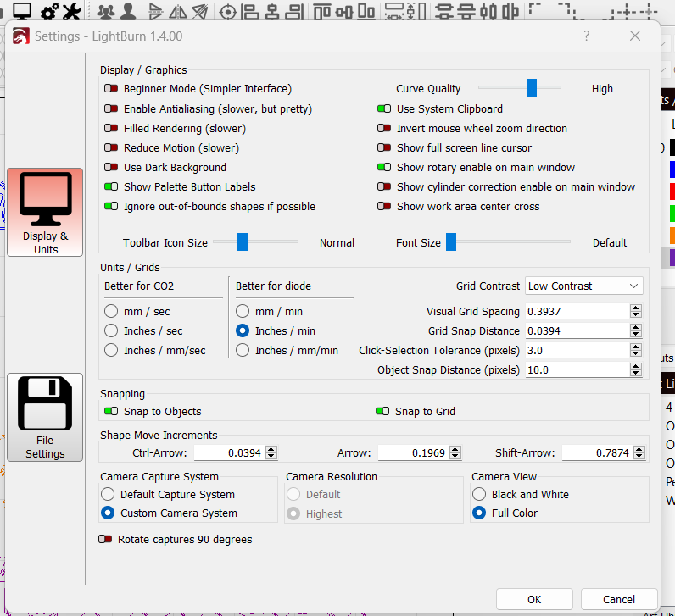Click Click-Selection Tolerance spinner arrows
This screenshot has height=616, width=675.
point(636,350)
